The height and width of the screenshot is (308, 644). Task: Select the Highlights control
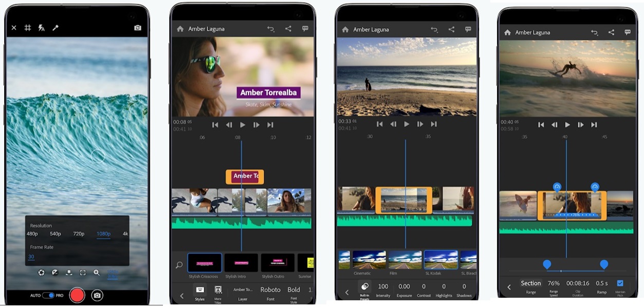tap(444, 290)
